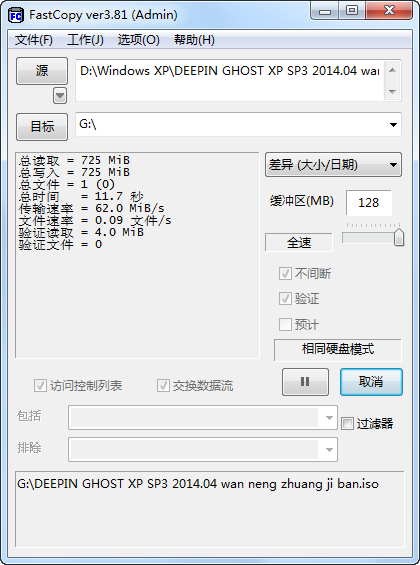Viewport: 420px width, 565px height.
Task: Open the 选项(O) menu
Action: point(139,40)
